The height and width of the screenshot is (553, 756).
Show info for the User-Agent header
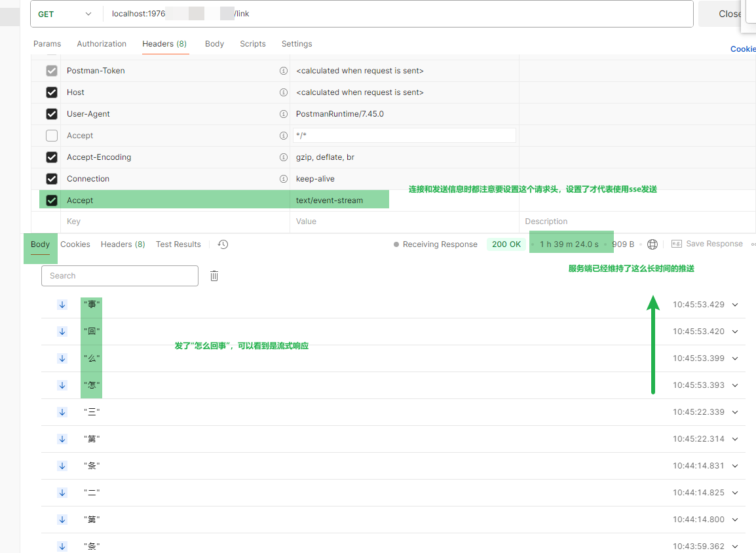click(284, 114)
